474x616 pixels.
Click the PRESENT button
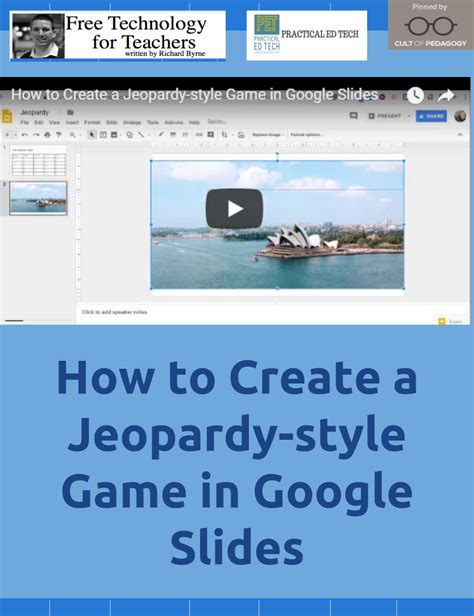(385, 116)
